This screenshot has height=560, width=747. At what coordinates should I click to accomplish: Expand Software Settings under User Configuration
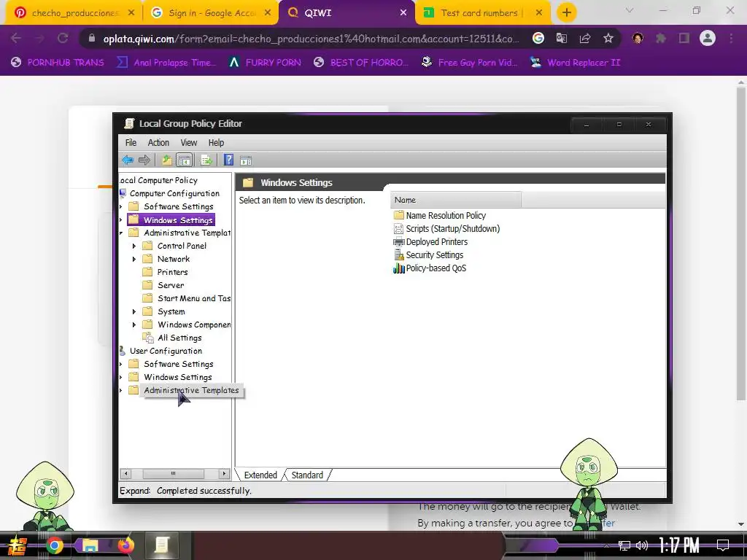pyautogui.click(x=121, y=364)
